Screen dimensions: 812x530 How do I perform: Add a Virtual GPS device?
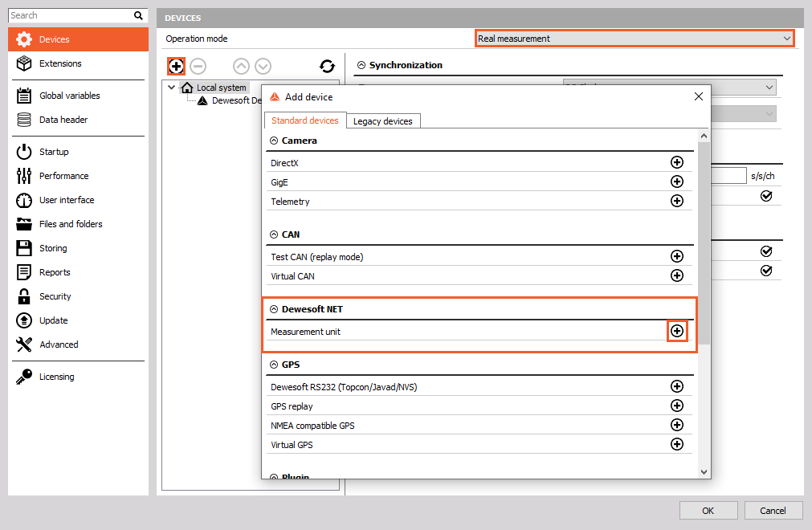[x=677, y=444]
